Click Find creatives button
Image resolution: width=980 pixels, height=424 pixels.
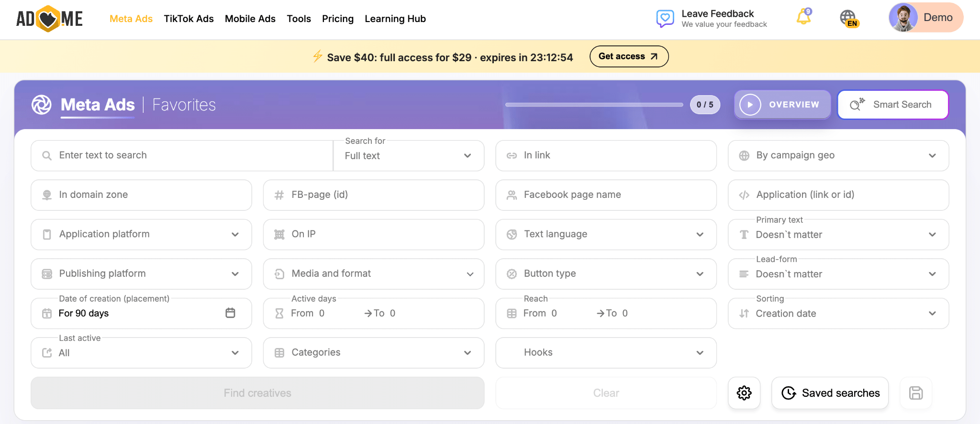click(257, 393)
